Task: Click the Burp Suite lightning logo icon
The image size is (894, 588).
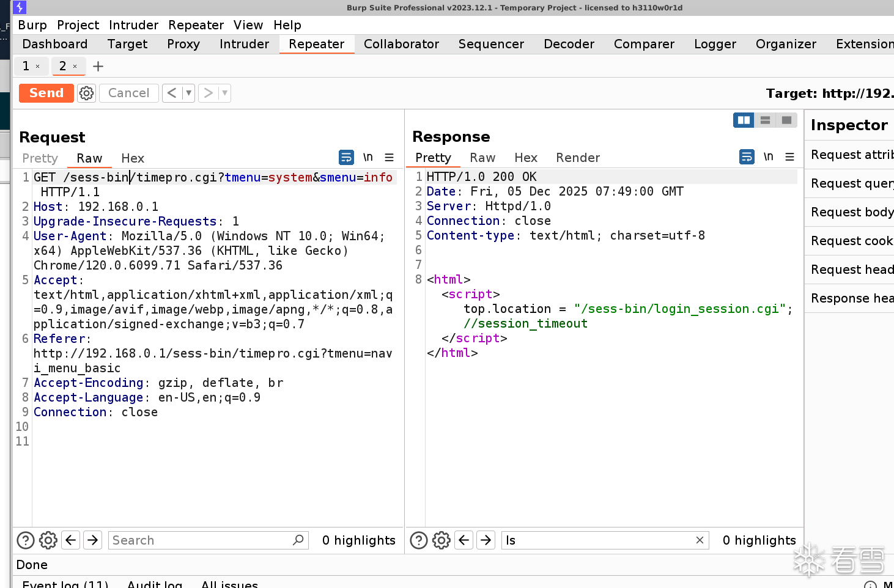Action: pos(20,7)
